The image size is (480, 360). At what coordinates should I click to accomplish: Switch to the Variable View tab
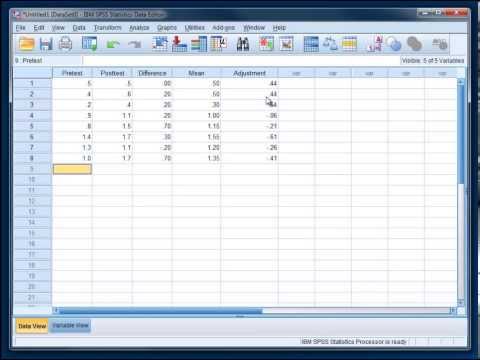point(70,325)
